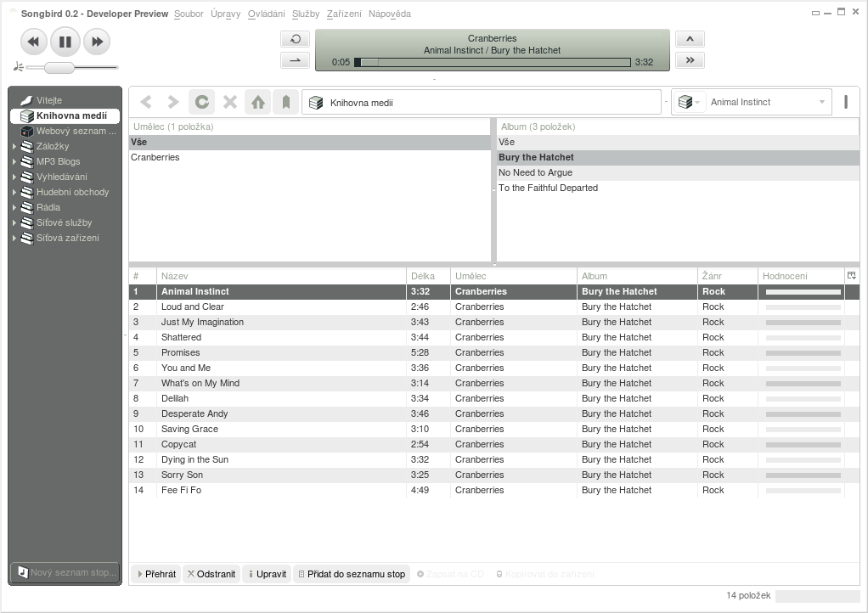Skip to the next track
The height and width of the screenshot is (613, 868).
point(97,42)
